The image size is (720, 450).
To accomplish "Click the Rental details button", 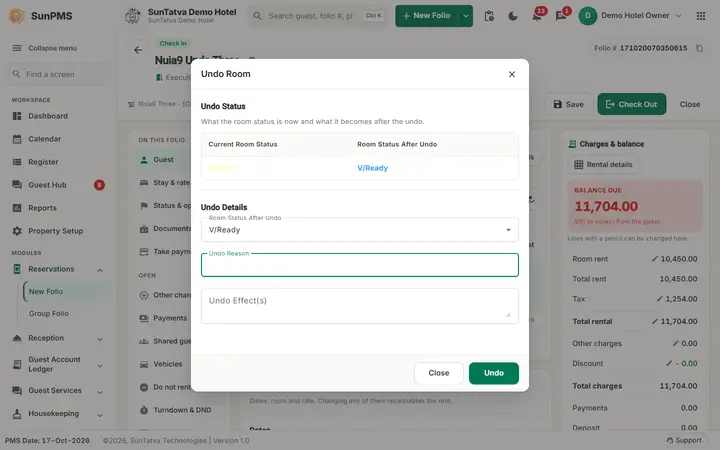I will pyautogui.click(x=603, y=164).
